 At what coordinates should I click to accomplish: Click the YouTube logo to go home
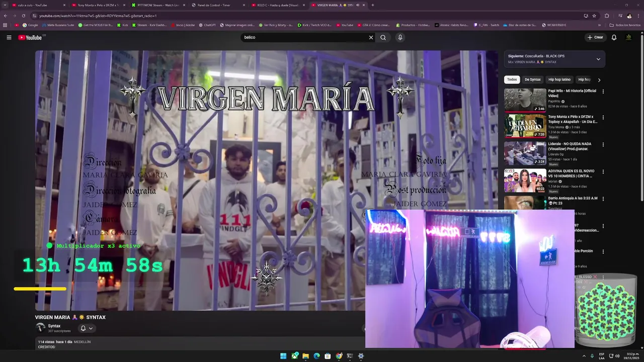(x=30, y=38)
